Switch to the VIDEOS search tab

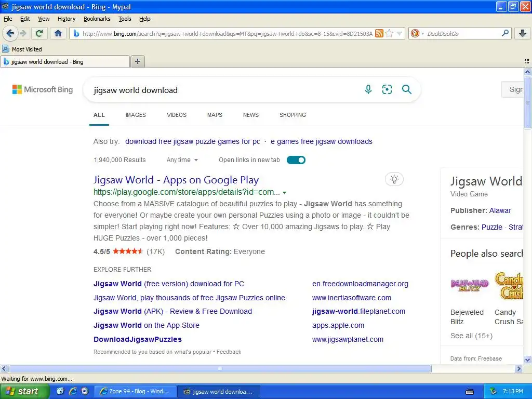point(177,115)
